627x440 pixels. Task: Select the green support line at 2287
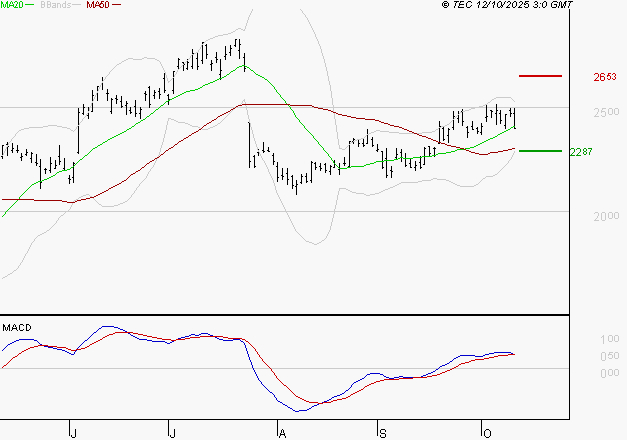click(539, 151)
